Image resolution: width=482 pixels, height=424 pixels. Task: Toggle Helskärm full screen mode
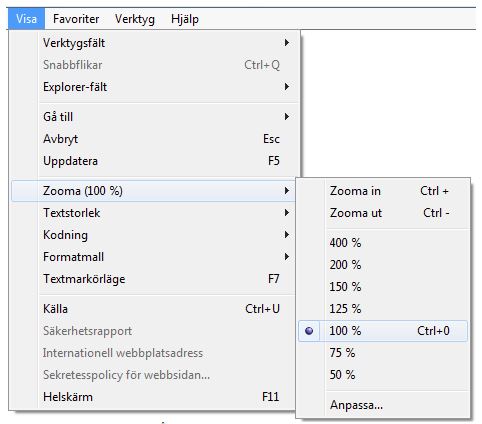point(153,397)
